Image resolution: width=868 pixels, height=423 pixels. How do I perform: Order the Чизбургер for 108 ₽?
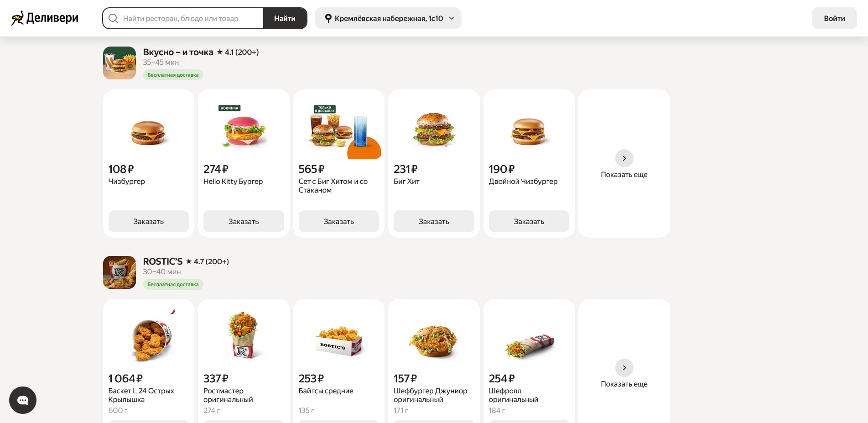click(x=149, y=221)
